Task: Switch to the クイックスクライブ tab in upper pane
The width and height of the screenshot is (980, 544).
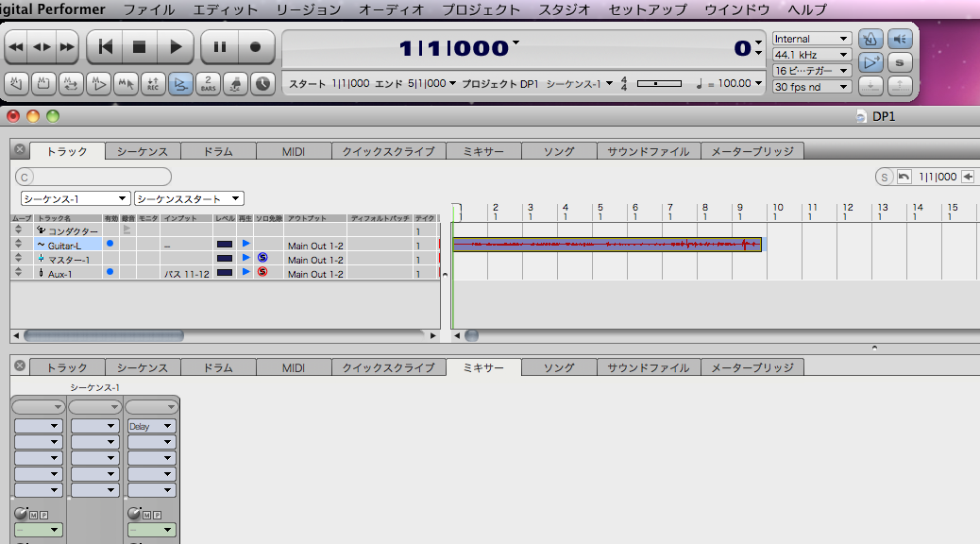Action: click(x=388, y=151)
